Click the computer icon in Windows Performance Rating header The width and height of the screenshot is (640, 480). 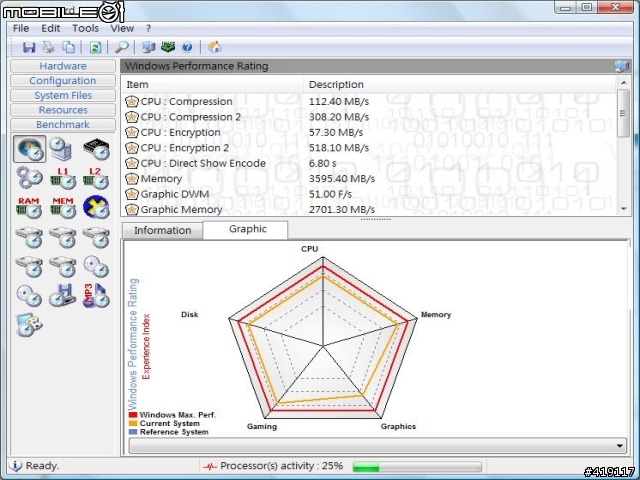click(x=622, y=66)
